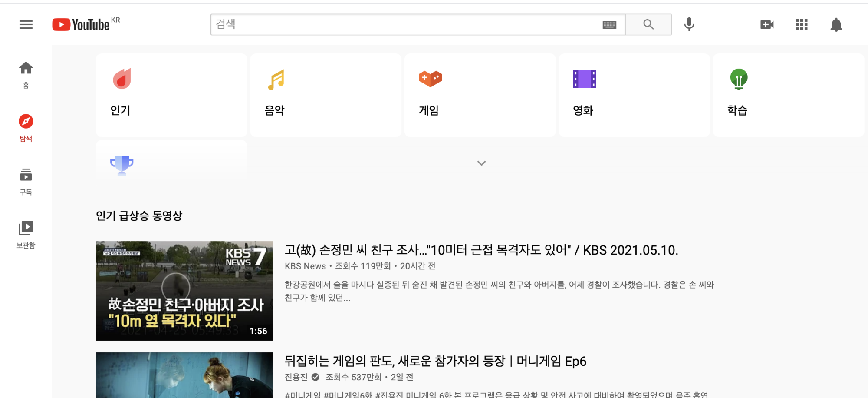Click the 조회수 537만회 view count
Image resolution: width=868 pixels, height=398 pixels.
click(x=353, y=377)
